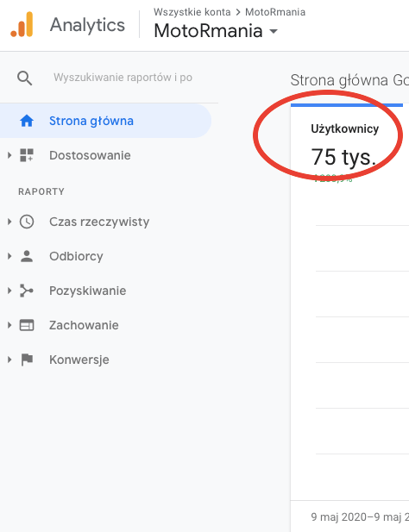
Task: Click the Google Analytics logo
Action: [22, 24]
